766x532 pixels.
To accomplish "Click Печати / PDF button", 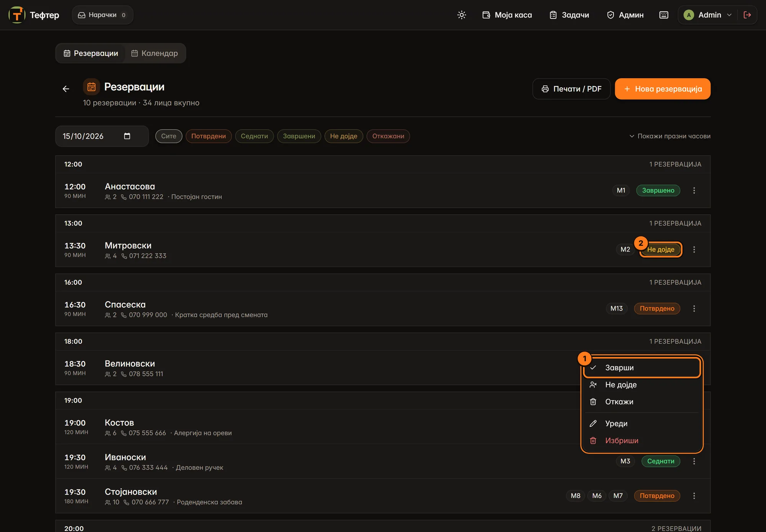I will [x=571, y=89].
